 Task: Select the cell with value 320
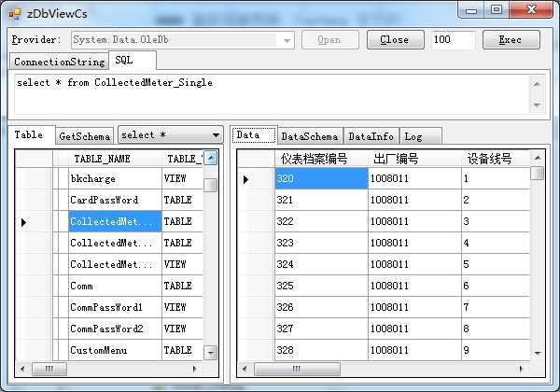pyautogui.click(x=321, y=178)
